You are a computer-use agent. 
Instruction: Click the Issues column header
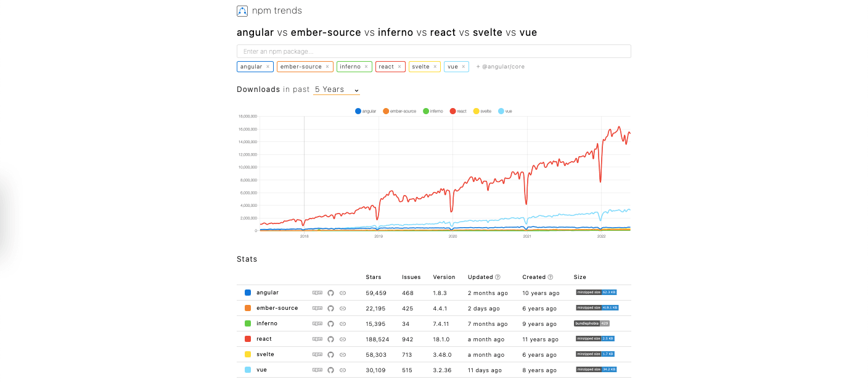click(x=411, y=277)
